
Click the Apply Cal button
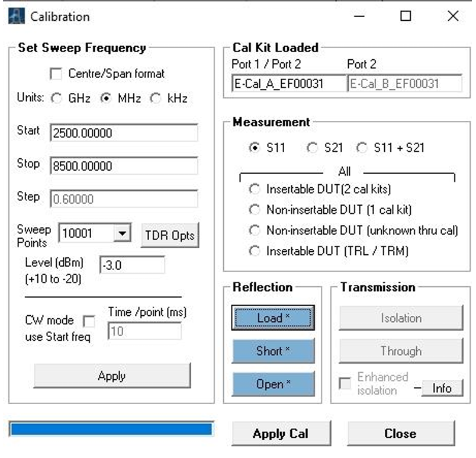click(x=280, y=434)
